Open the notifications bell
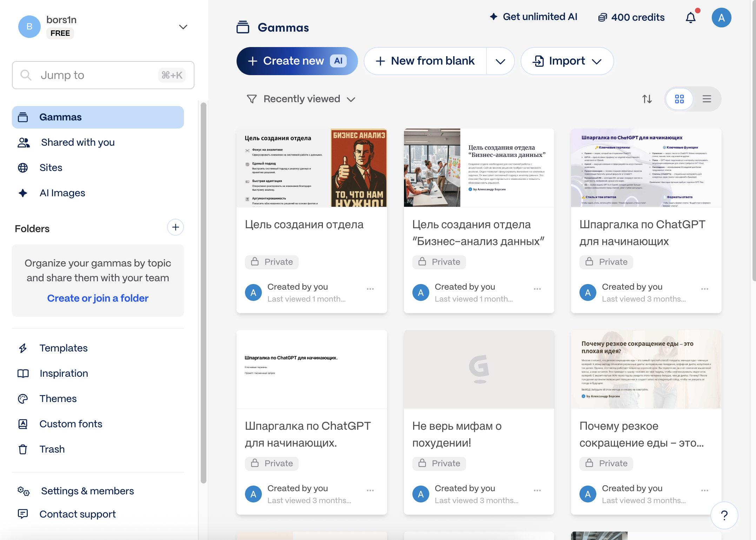 click(x=690, y=18)
